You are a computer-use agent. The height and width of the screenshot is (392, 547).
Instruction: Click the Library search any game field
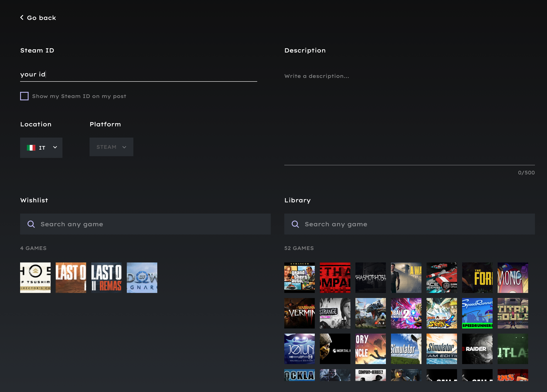[x=419, y=224]
